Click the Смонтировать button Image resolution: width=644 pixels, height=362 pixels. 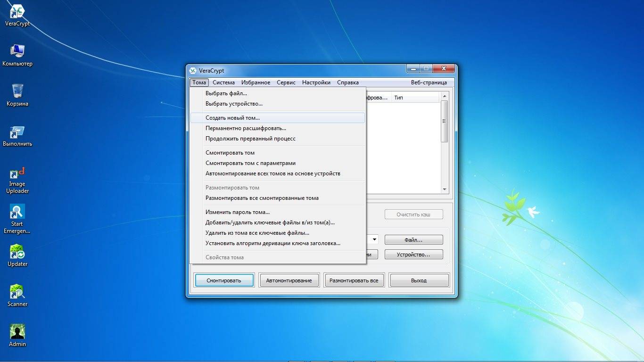pos(224,280)
